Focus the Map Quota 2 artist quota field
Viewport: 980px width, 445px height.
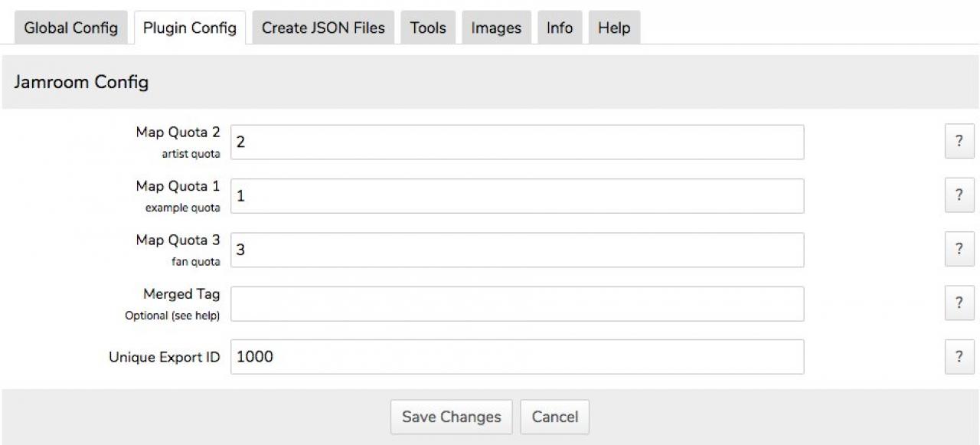[x=518, y=142]
